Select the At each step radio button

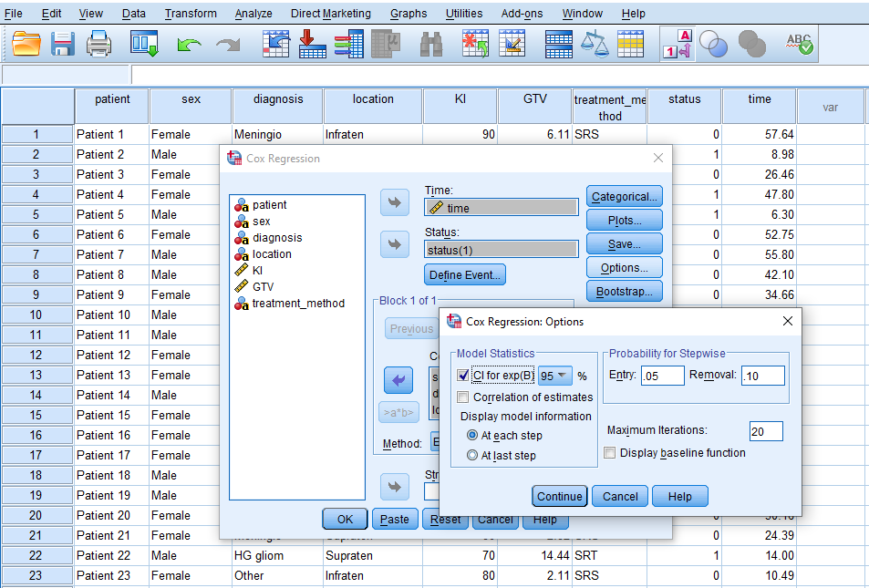tap(472, 436)
